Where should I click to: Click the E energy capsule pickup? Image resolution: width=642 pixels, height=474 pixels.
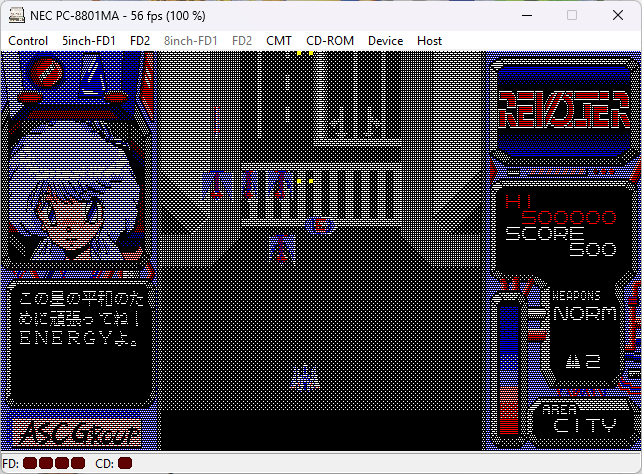coord(320,226)
